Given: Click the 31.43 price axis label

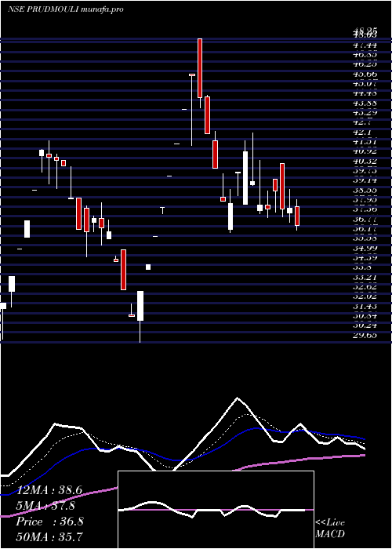Looking at the screenshot, I should click(x=365, y=306).
